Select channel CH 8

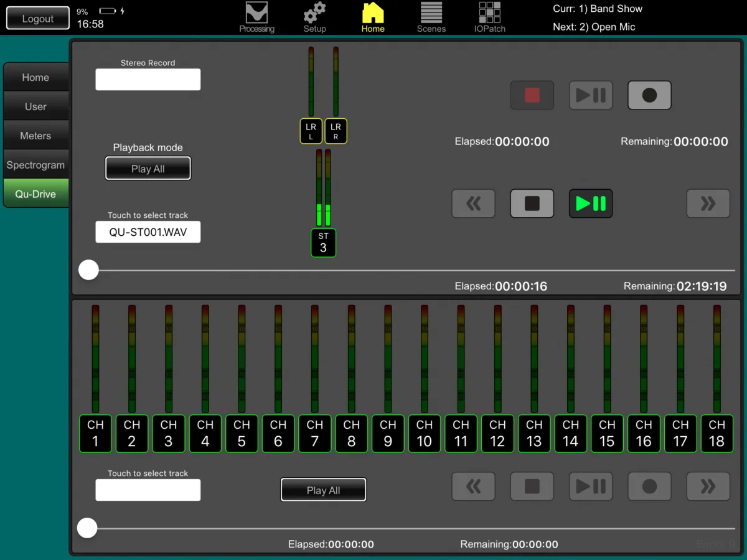click(x=352, y=434)
